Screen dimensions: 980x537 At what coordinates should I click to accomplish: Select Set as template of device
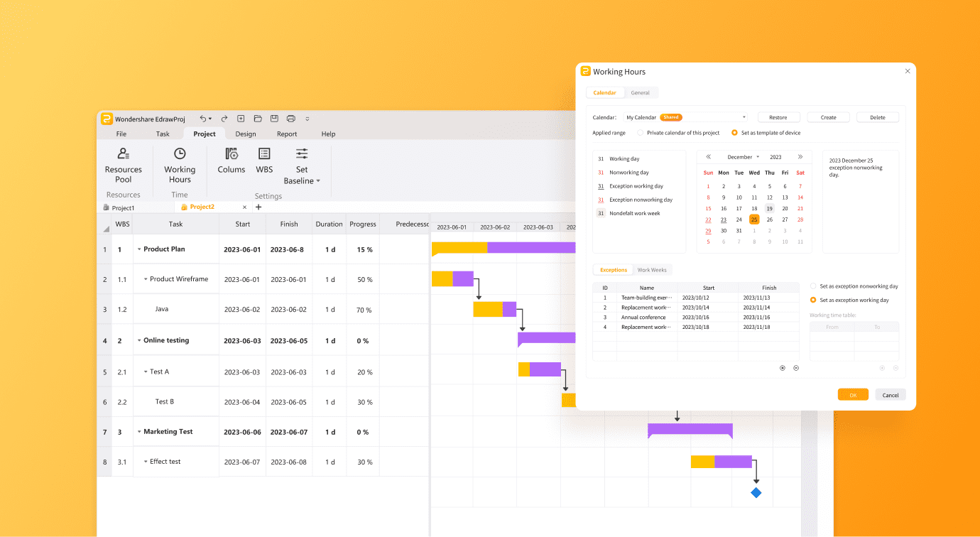pyautogui.click(x=734, y=133)
